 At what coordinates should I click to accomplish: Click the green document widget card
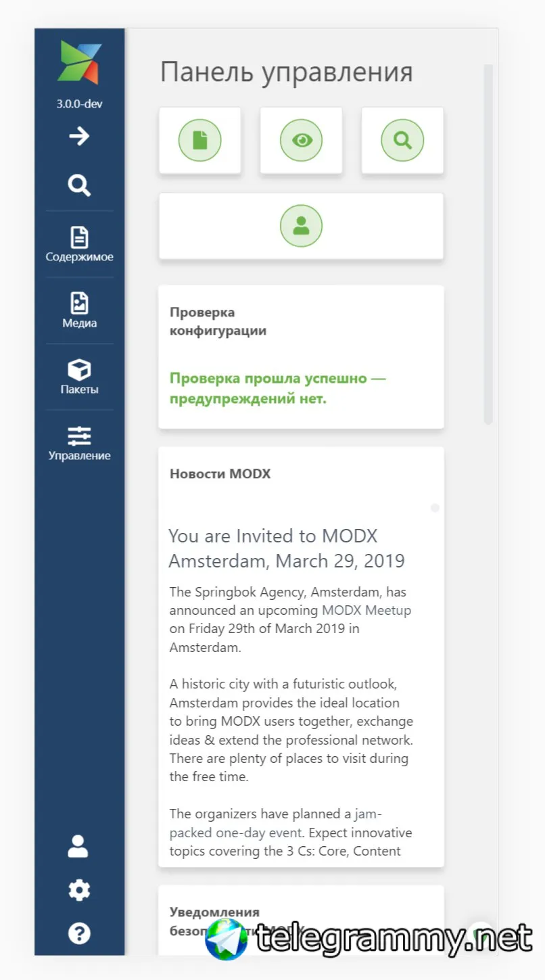[x=199, y=140]
